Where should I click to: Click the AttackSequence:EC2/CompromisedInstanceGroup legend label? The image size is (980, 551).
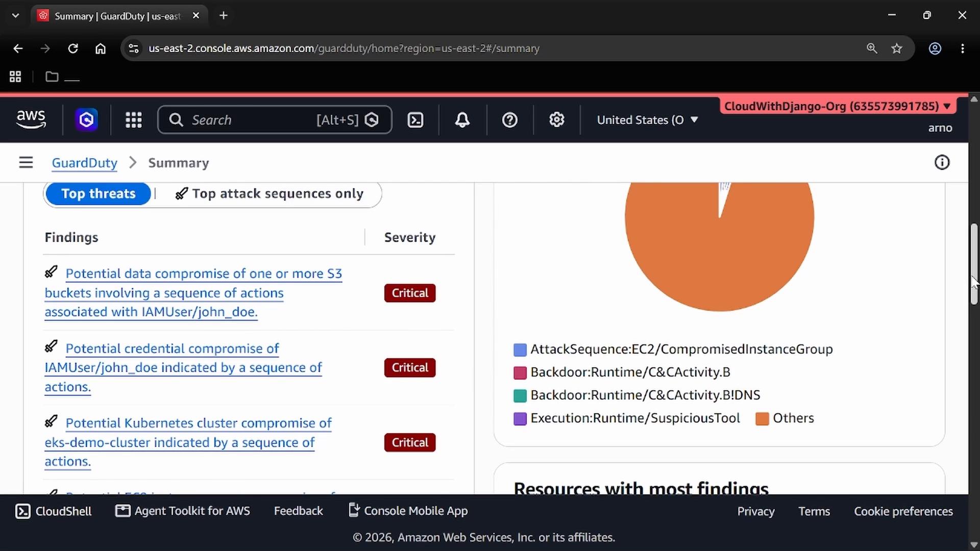coord(681,349)
